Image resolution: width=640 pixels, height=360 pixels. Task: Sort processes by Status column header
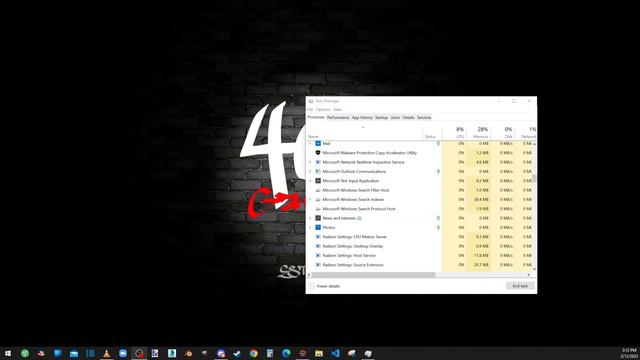pos(433,132)
